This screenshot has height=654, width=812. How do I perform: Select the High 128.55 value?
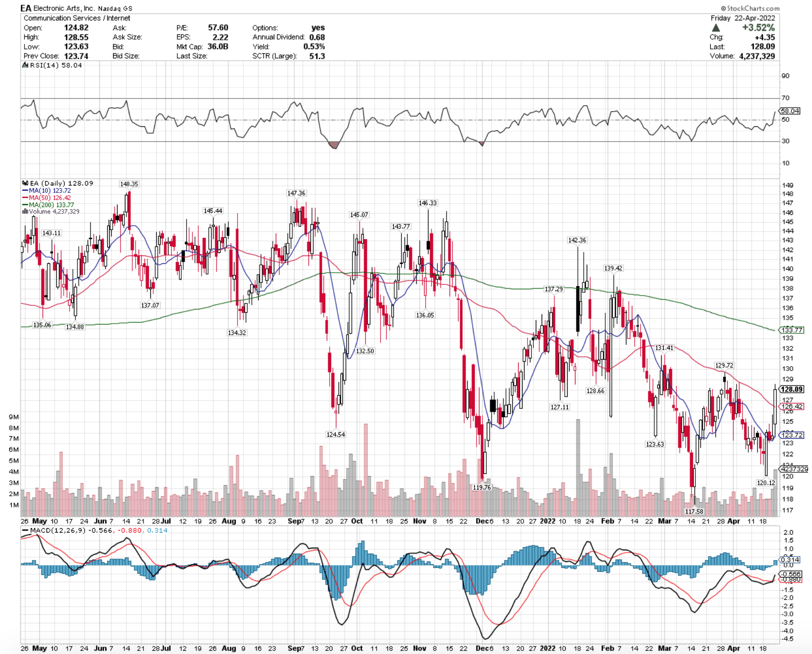(76, 37)
